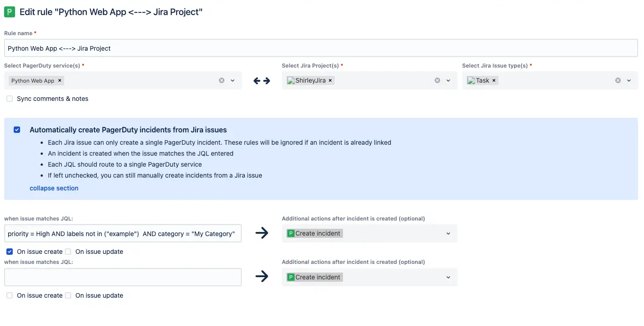This screenshot has height=326, width=644.
Task: Clear all selected PagerDuty services
Action: [222, 80]
